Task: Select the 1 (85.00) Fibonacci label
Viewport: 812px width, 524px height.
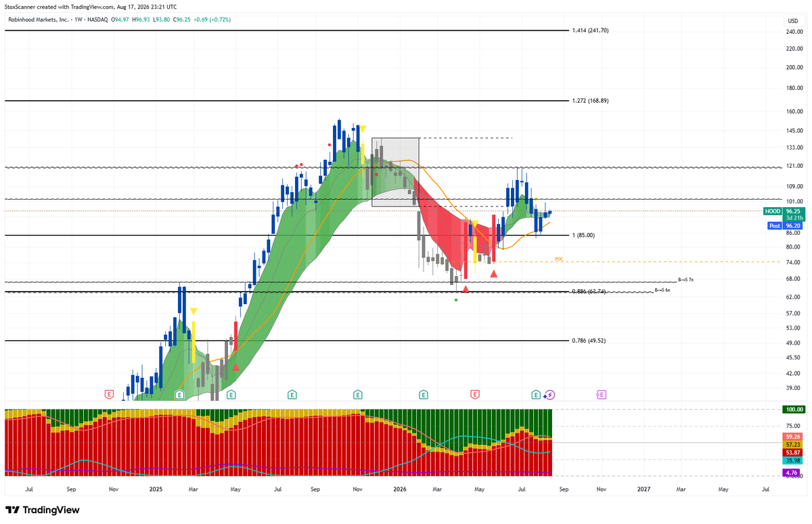Action: [583, 235]
